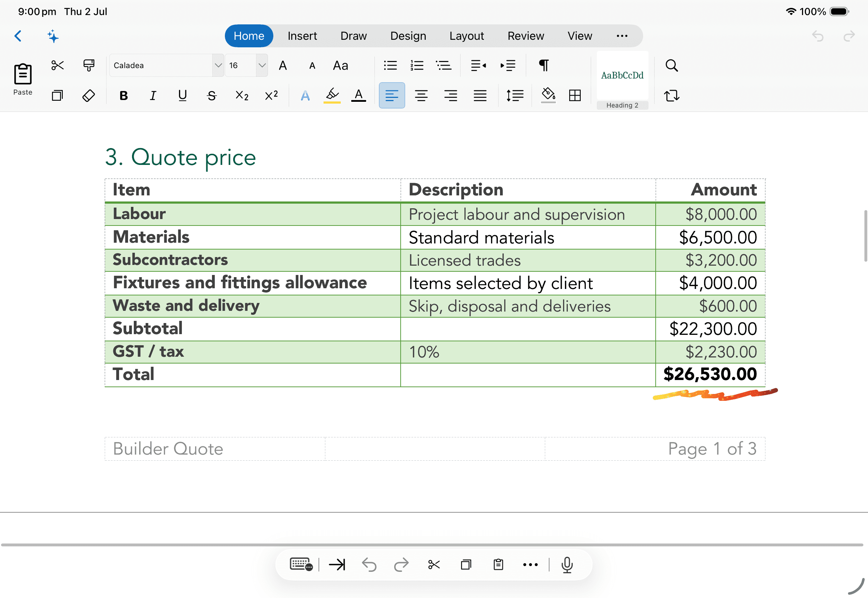
Task: Select center alignment
Action: (421, 95)
